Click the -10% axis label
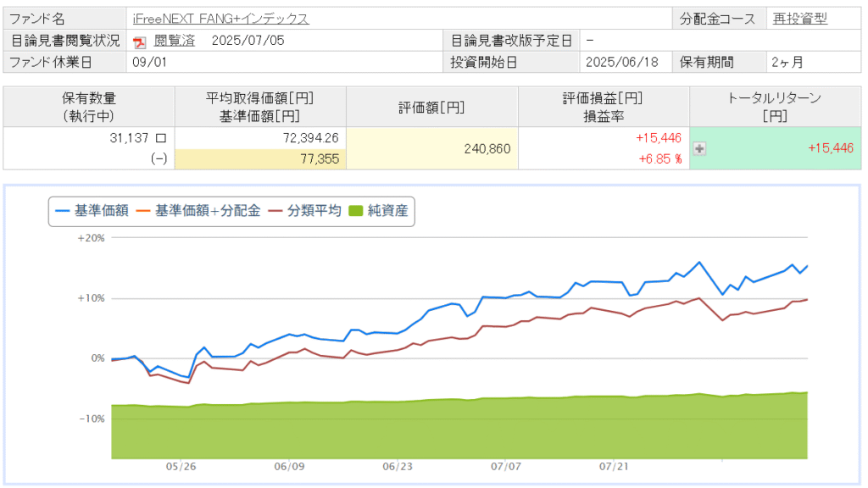 click(92, 419)
